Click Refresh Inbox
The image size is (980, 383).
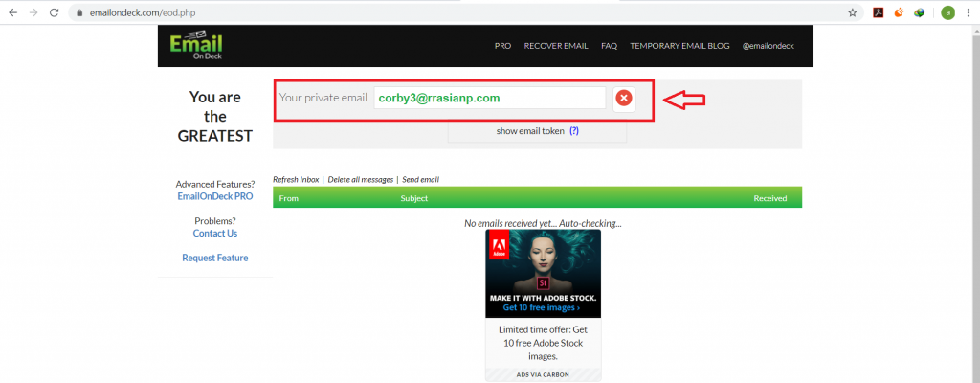(296, 180)
